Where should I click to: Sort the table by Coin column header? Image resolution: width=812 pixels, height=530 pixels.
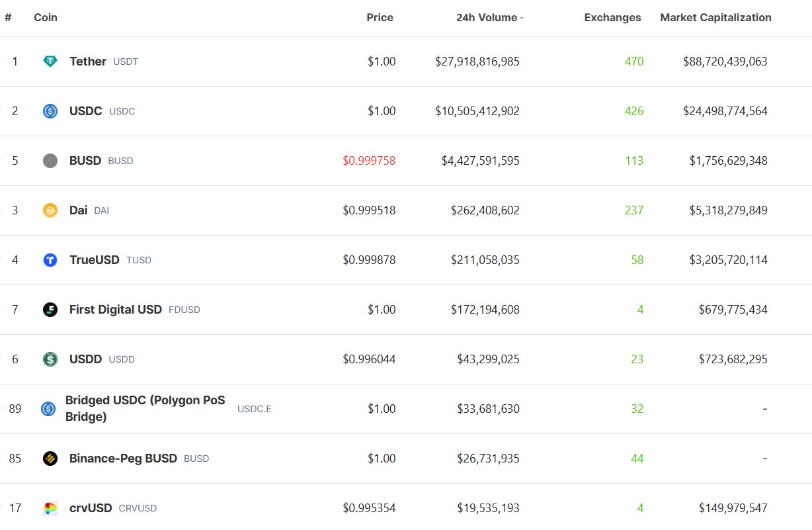coord(46,18)
